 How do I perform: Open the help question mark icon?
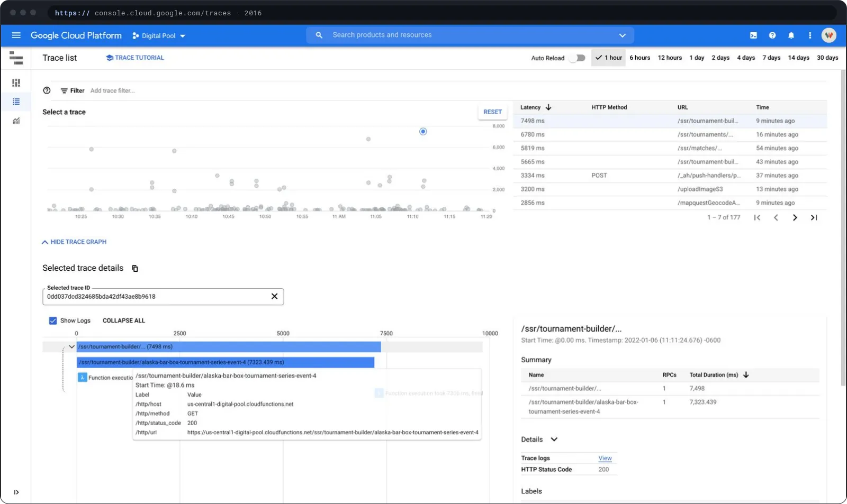(772, 35)
